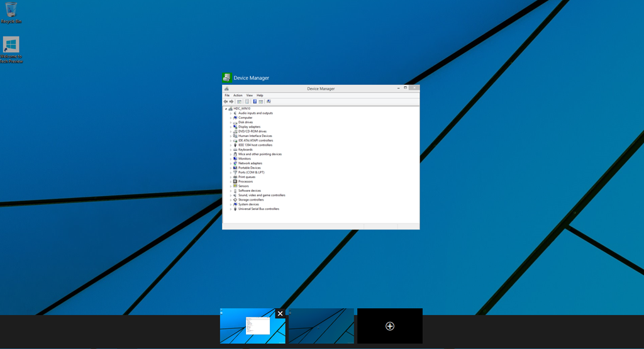The width and height of the screenshot is (644, 349).
Task: Click the Universal Serial Bus controllers icon
Action: pos(235,209)
